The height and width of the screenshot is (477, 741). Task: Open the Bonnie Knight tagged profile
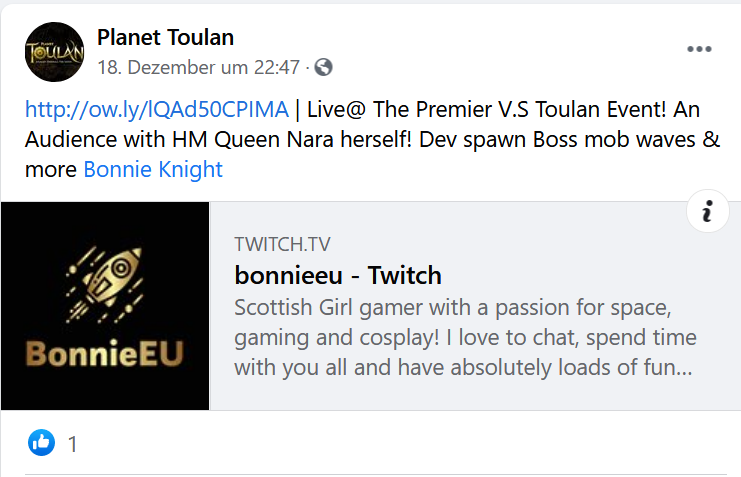153,169
